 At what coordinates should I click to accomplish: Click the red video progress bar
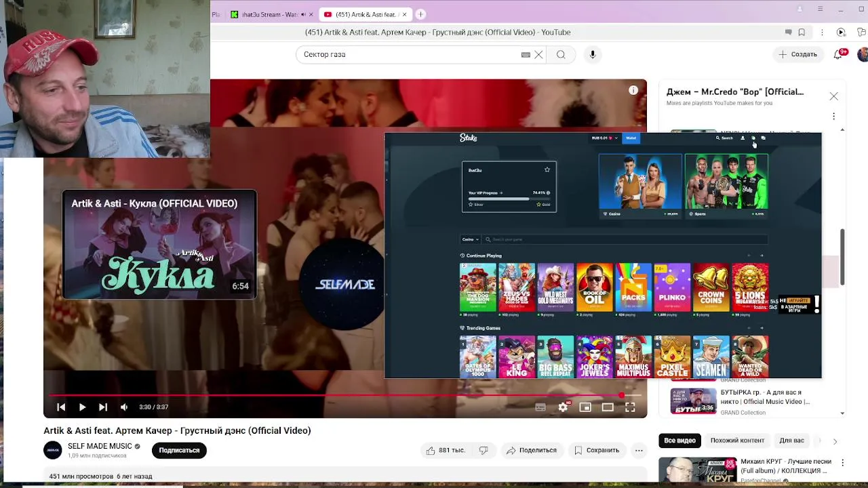[x=345, y=395]
